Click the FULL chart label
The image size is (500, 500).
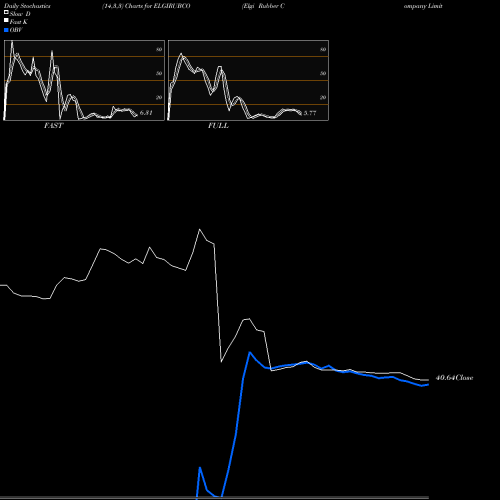point(218,125)
